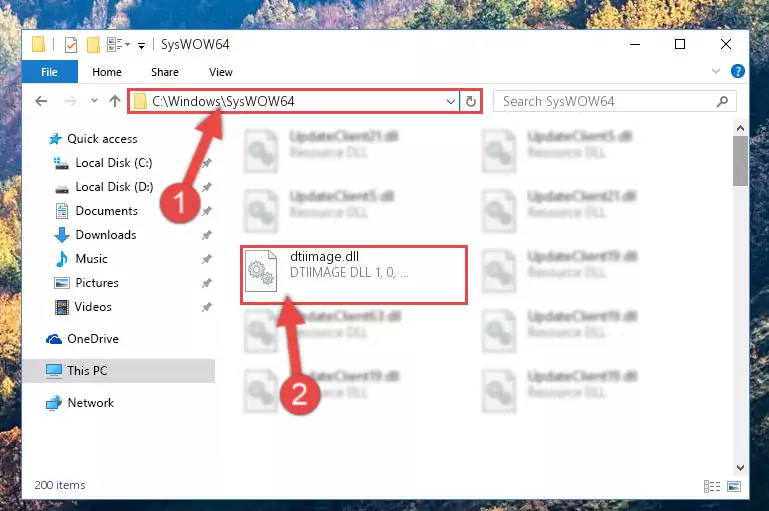This screenshot has width=769, height=511.
Task: Click the vertical scrollbar thumb
Action: [740, 161]
